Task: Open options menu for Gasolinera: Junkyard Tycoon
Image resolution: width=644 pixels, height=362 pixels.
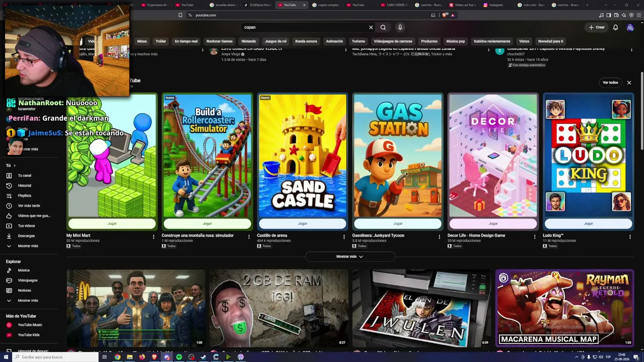Action: point(439,236)
